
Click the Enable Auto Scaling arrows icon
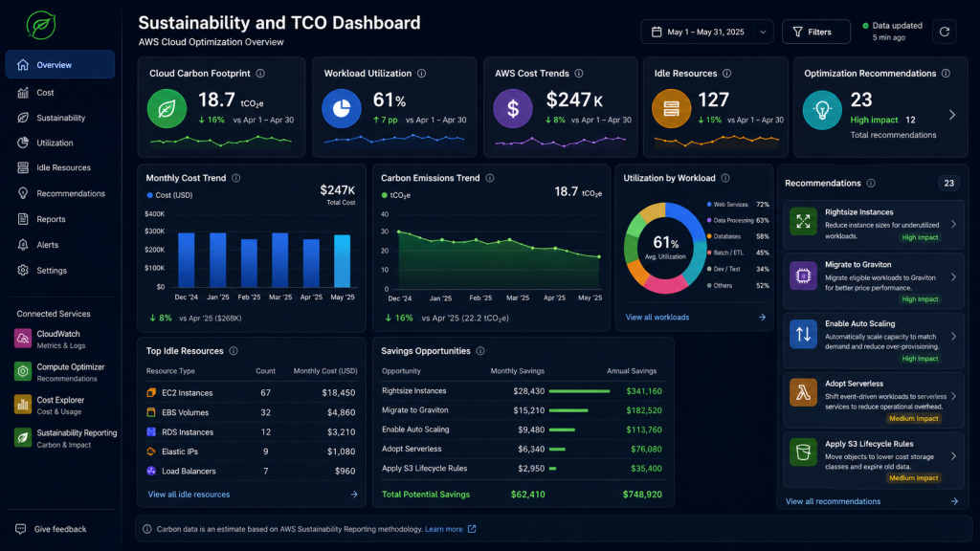pos(803,334)
